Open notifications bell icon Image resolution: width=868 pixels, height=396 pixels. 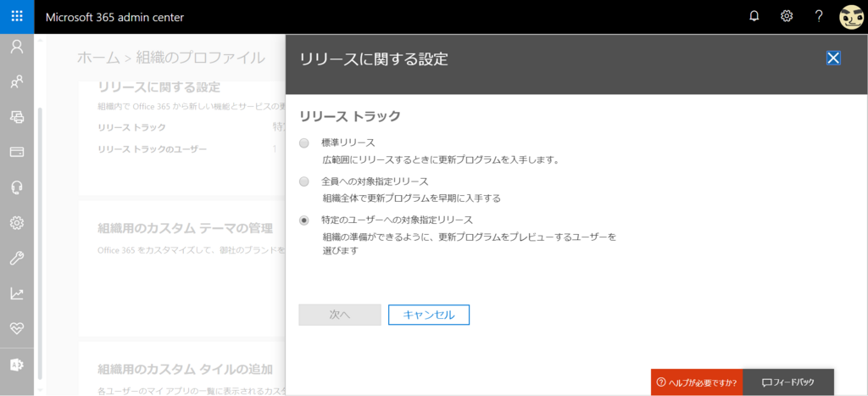(754, 17)
